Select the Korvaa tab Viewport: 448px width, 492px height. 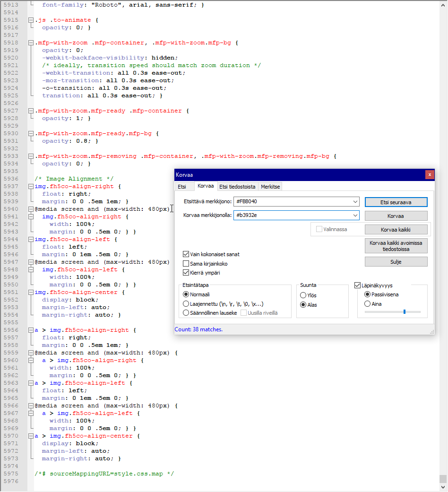pos(206,186)
